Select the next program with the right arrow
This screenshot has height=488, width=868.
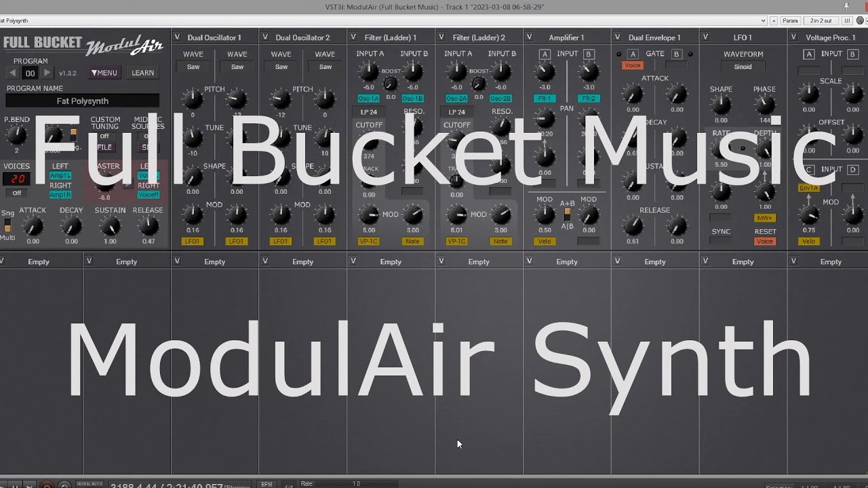click(47, 73)
